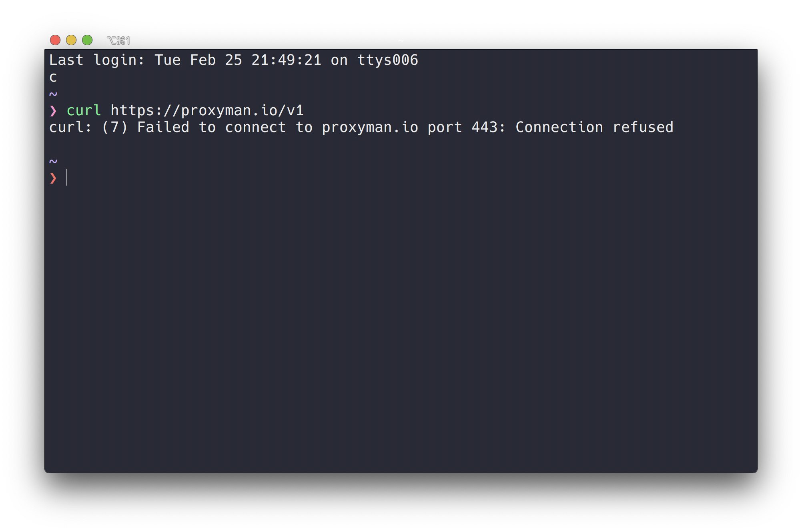
Task: Click the green full-screen traffic light button
Action: [87, 40]
